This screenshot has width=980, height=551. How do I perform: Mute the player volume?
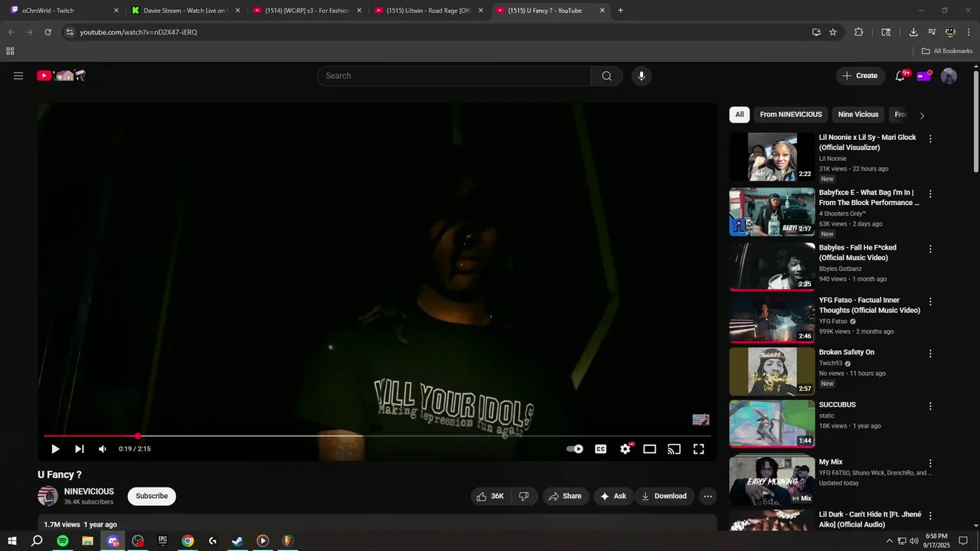pyautogui.click(x=103, y=449)
